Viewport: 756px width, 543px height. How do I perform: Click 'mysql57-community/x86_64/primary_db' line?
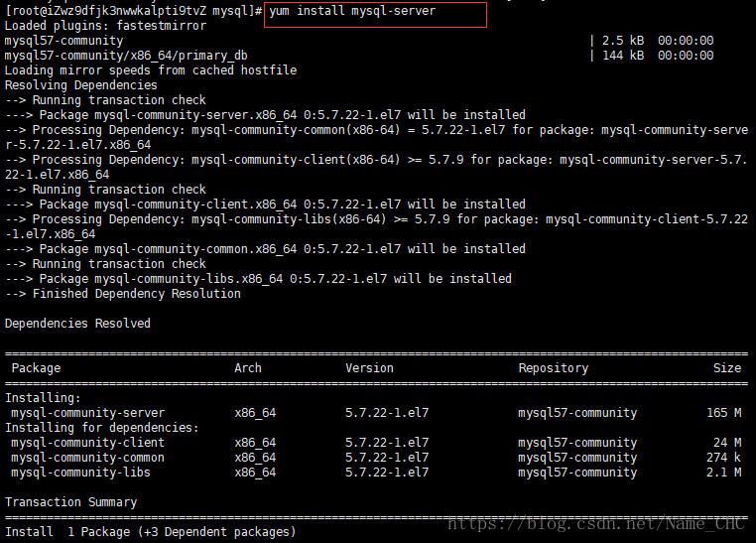[x=126, y=56]
